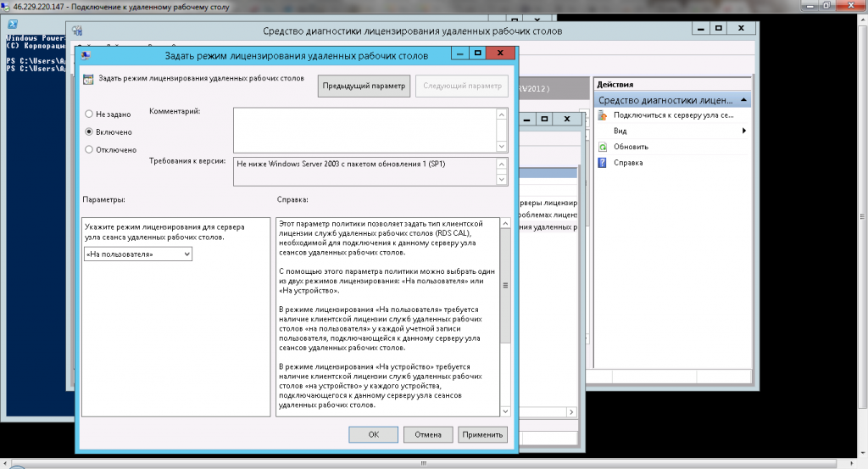The height and width of the screenshot is (469, 868).
Task: Click the Отмена button
Action: [x=428, y=435]
